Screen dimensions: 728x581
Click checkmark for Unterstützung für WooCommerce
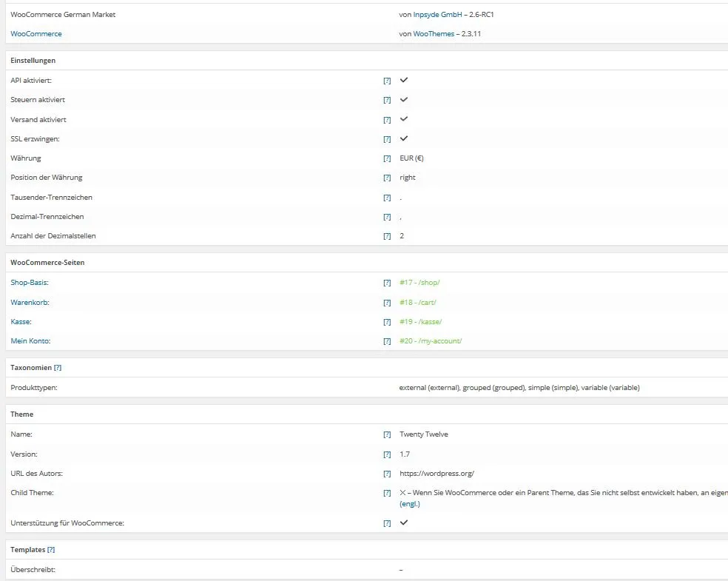pos(404,523)
